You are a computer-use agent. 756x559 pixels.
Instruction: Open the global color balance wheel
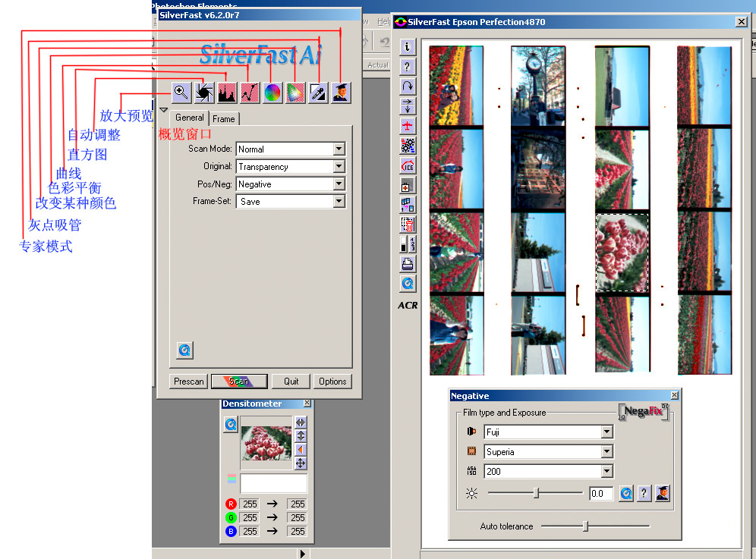[272, 93]
